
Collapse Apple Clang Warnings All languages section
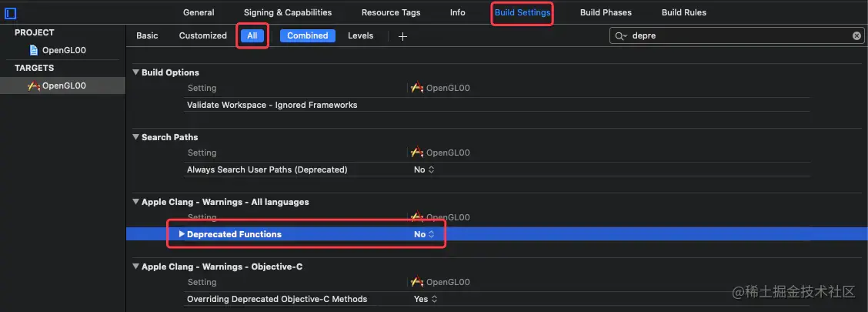tap(135, 203)
